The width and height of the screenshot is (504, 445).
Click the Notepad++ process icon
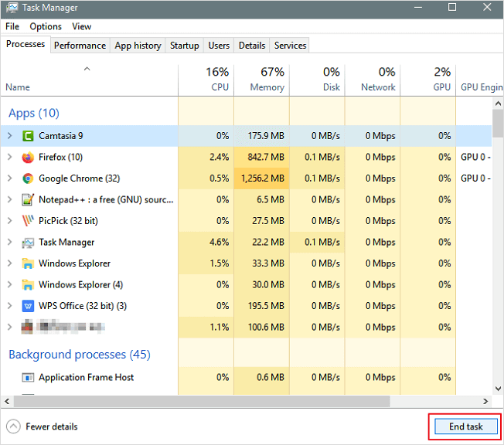click(28, 199)
